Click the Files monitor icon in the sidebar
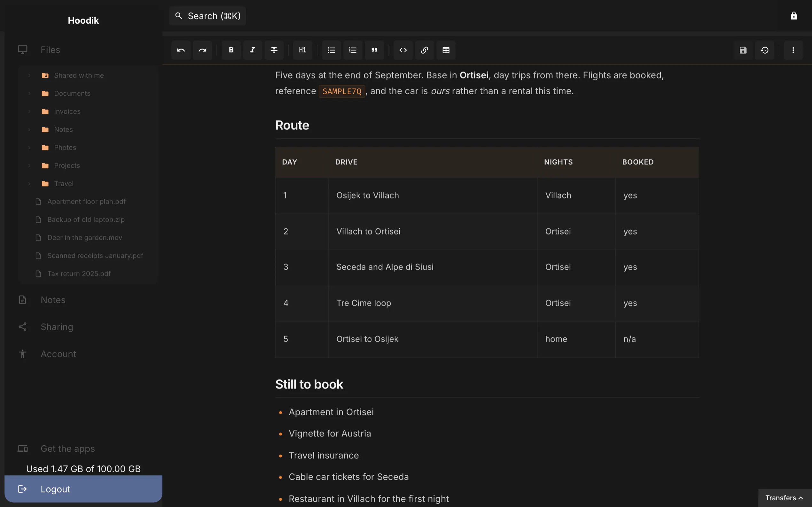 coord(22,50)
